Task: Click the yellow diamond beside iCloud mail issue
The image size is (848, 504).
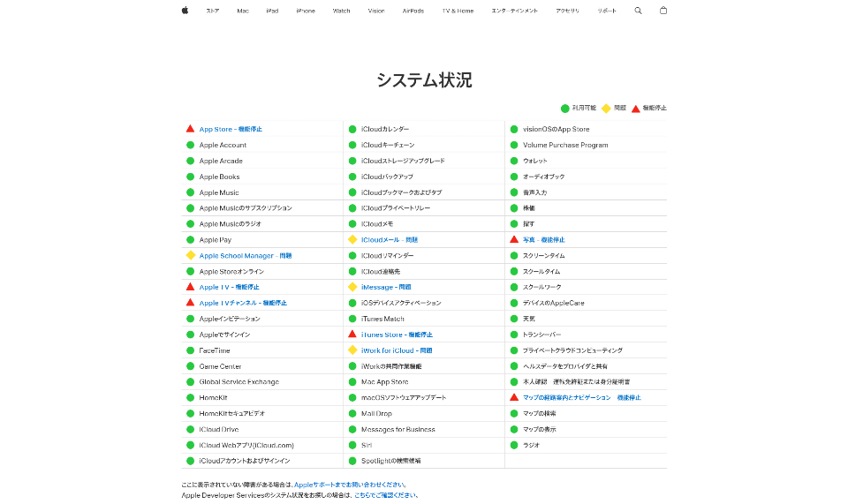Action: [352, 239]
